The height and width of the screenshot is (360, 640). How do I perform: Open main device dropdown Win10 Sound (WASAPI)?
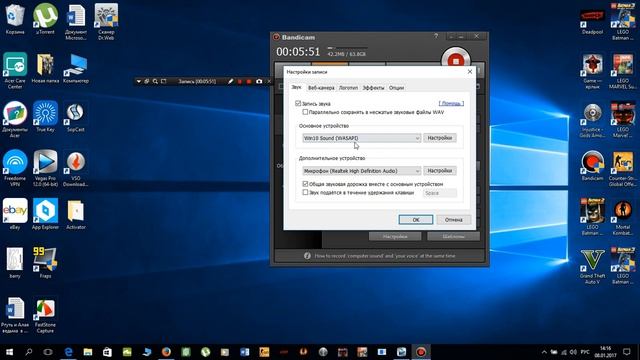[361, 138]
